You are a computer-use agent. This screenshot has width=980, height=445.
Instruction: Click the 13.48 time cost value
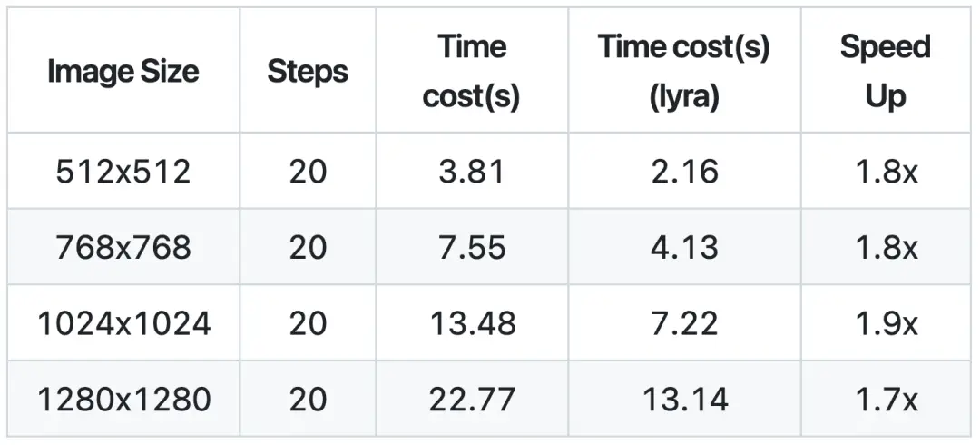coord(471,323)
